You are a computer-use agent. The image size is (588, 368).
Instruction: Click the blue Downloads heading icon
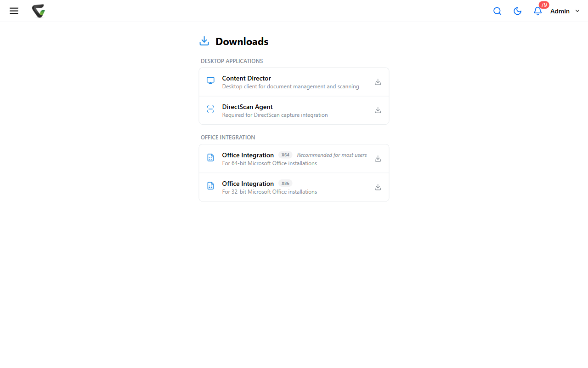(x=204, y=41)
